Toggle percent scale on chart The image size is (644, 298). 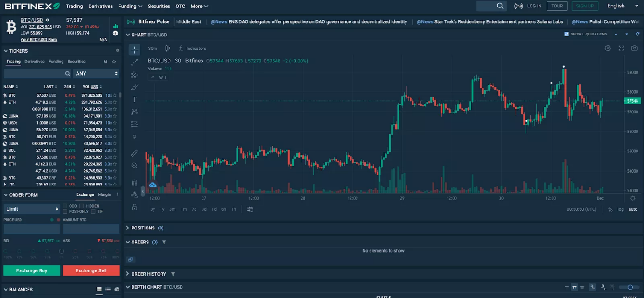pyautogui.click(x=610, y=209)
